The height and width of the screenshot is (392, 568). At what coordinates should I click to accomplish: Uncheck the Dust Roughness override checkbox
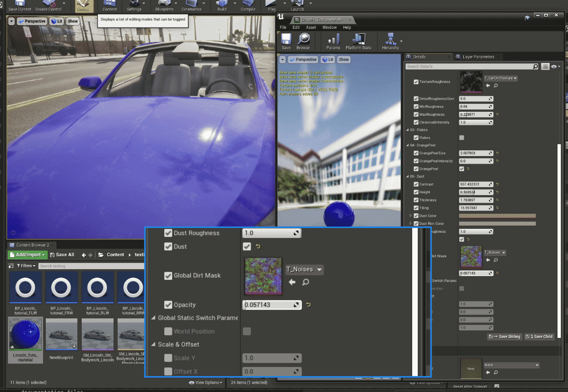[168, 233]
